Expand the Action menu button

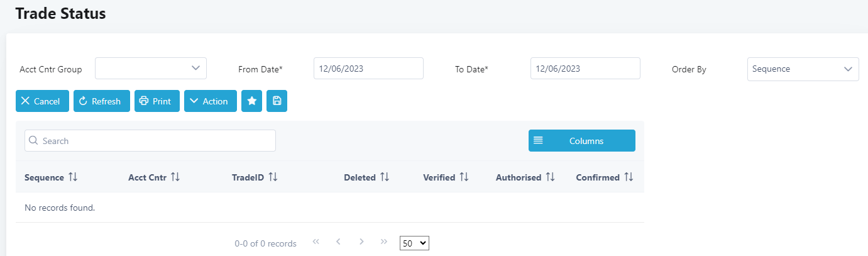point(210,101)
